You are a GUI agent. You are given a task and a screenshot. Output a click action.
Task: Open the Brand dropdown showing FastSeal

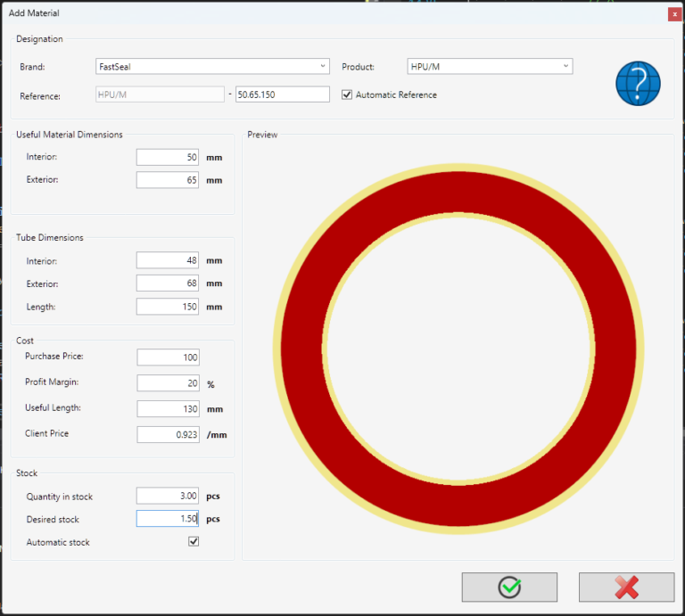click(212, 66)
